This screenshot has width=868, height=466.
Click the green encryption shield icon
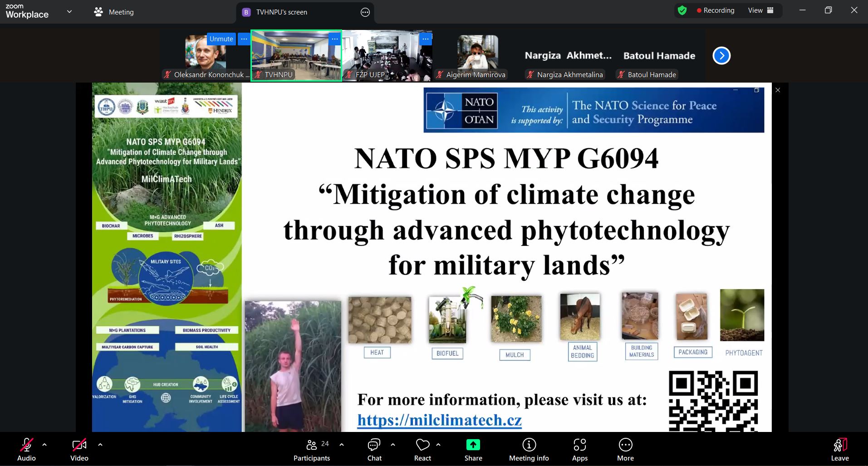click(x=682, y=10)
